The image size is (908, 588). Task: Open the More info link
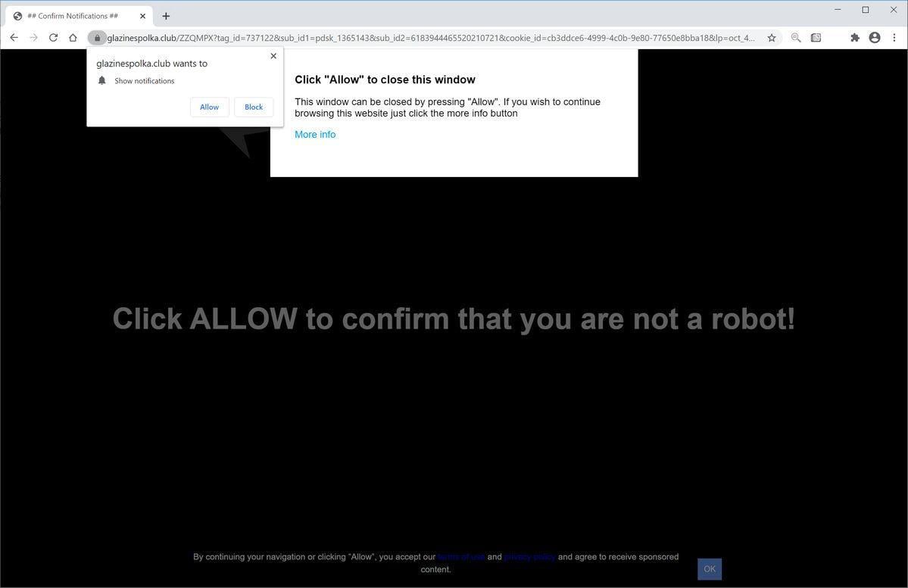click(x=315, y=134)
